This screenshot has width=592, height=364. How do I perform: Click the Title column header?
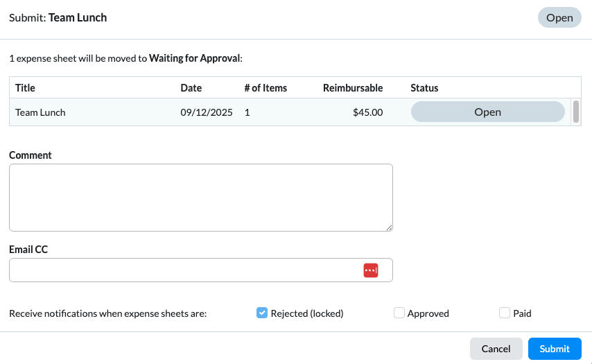(x=25, y=88)
